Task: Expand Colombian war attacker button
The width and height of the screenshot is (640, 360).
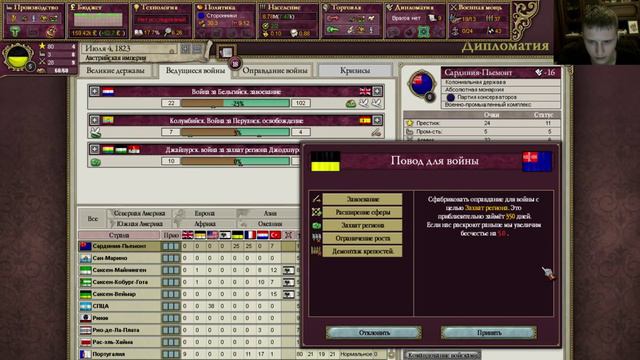Action: click(x=94, y=120)
